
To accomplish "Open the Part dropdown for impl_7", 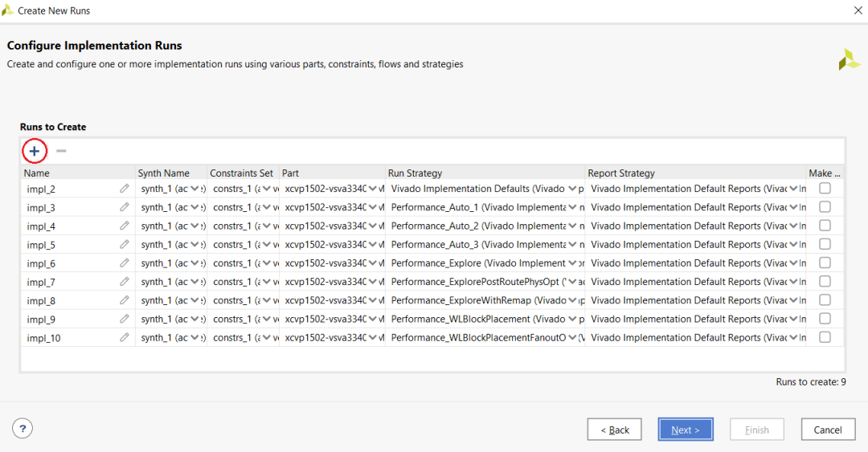I will (x=372, y=282).
